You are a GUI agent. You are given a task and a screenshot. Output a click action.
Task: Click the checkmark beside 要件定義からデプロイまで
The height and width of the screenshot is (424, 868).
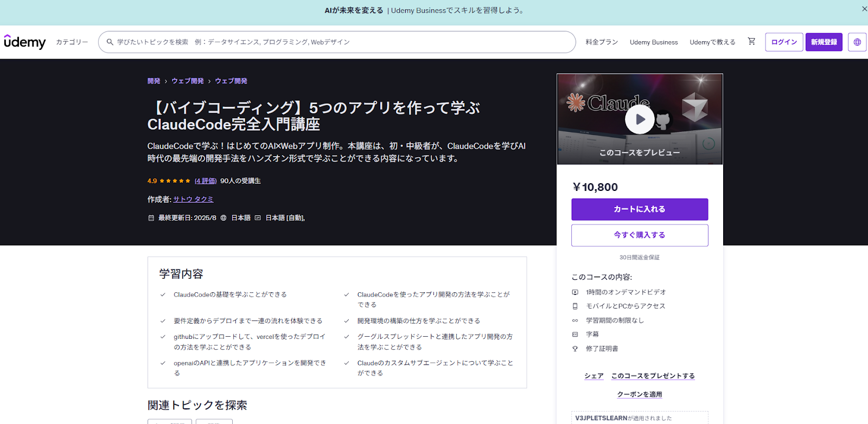click(163, 321)
